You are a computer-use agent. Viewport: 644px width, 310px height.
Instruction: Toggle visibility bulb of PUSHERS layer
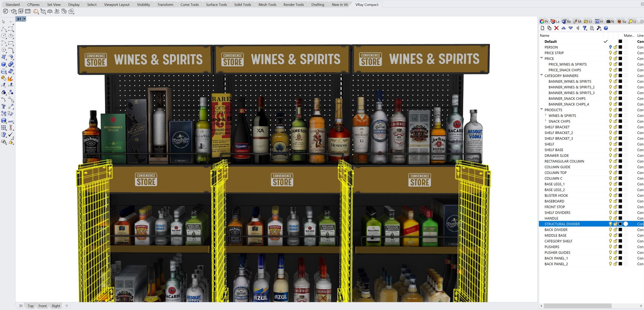coord(610,247)
